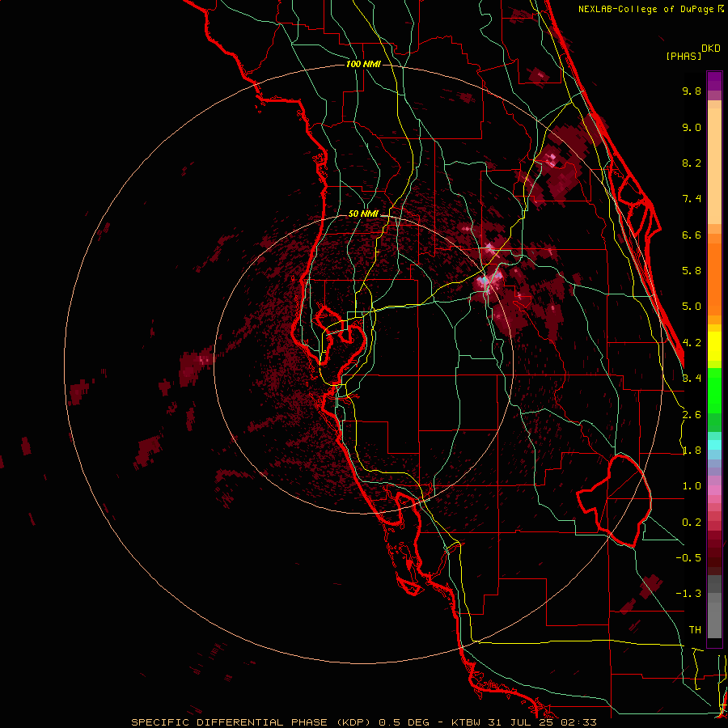This screenshot has height=728, width=728.
Task: Click the KTBW station identifier
Action: click(464, 722)
